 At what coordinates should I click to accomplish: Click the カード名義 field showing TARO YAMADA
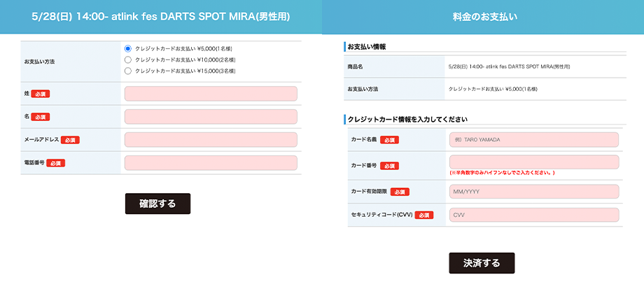534,139
